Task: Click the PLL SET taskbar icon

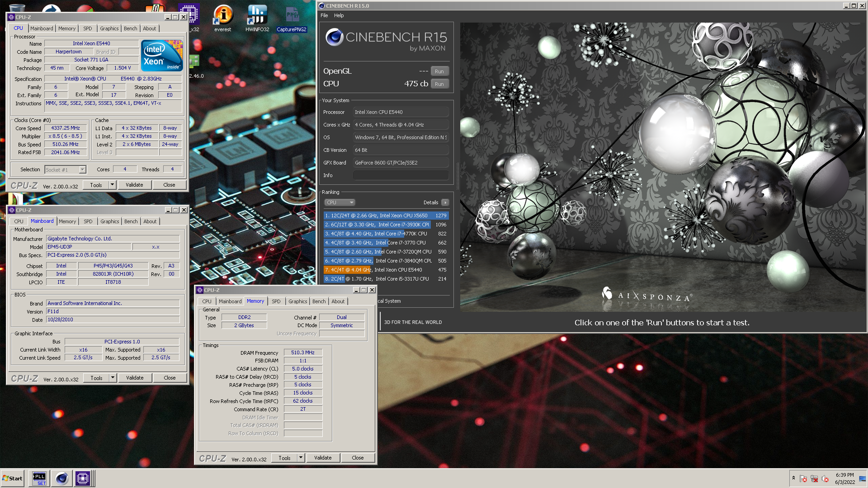Action: (x=39, y=478)
